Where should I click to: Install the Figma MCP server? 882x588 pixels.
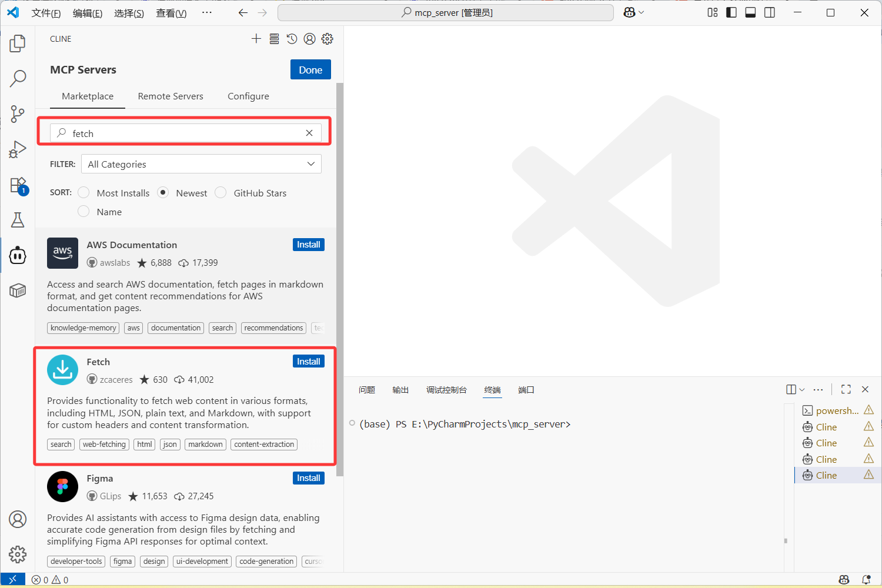[309, 478]
